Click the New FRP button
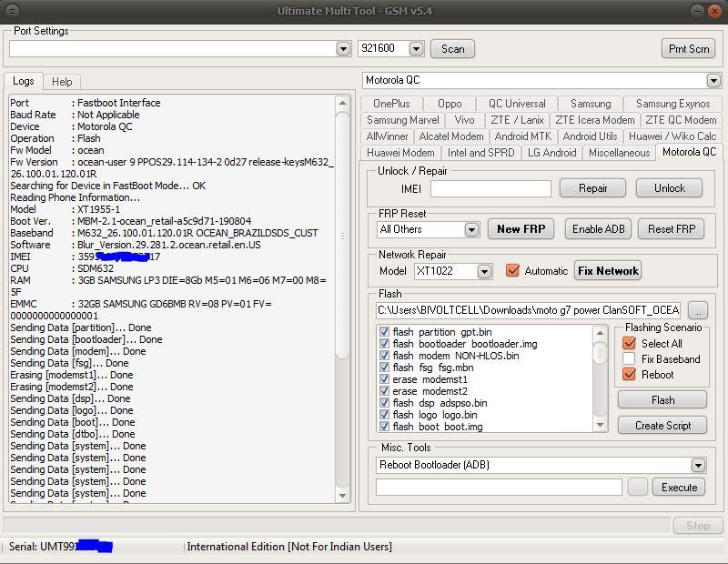Image resolution: width=728 pixels, height=564 pixels. pos(521,229)
